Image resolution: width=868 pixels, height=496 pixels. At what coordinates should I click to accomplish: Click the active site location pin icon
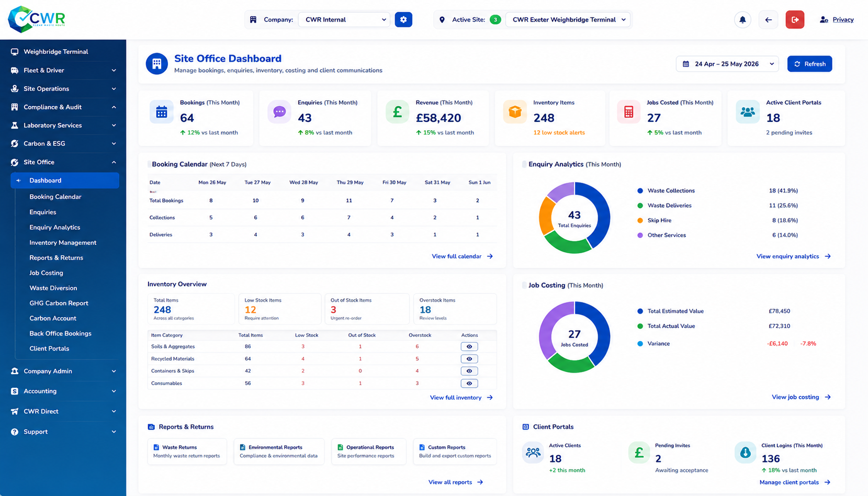[x=442, y=20]
